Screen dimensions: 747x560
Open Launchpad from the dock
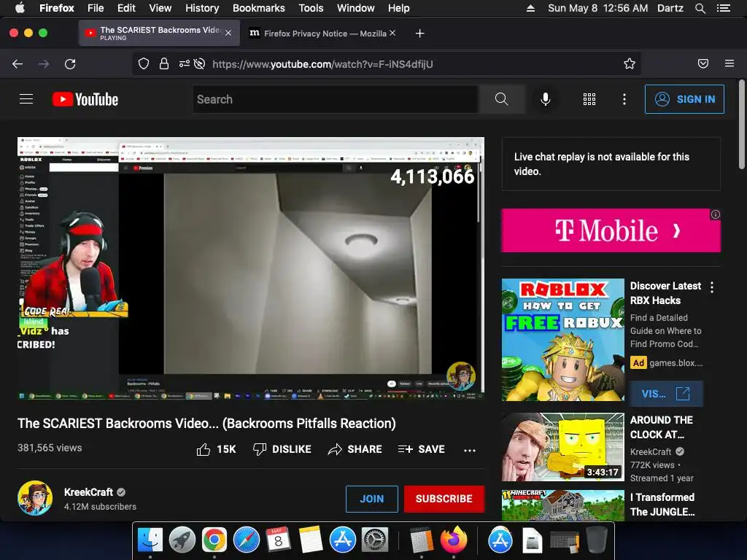182,540
